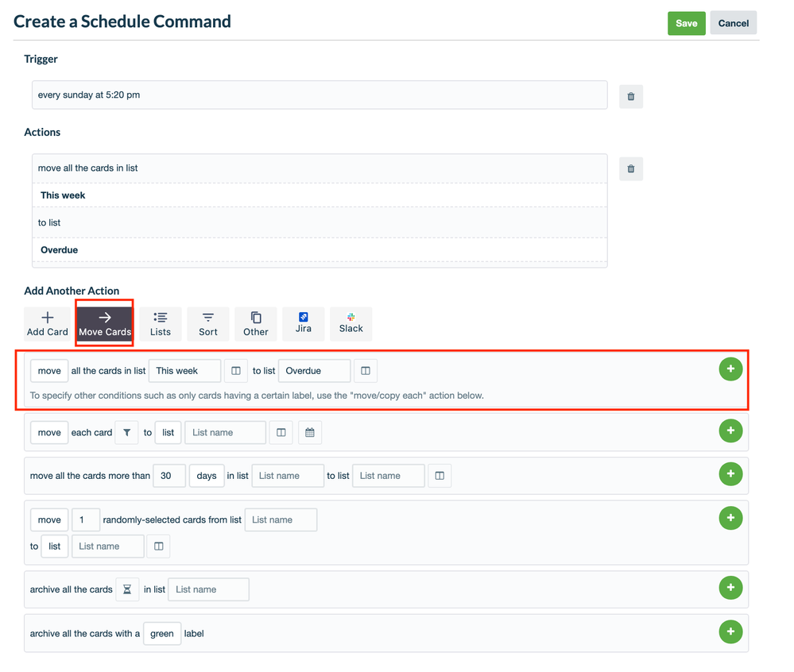The image size is (794, 672).
Task: Click the bold 'Overdue' in Actions summary
Action: tap(60, 250)
